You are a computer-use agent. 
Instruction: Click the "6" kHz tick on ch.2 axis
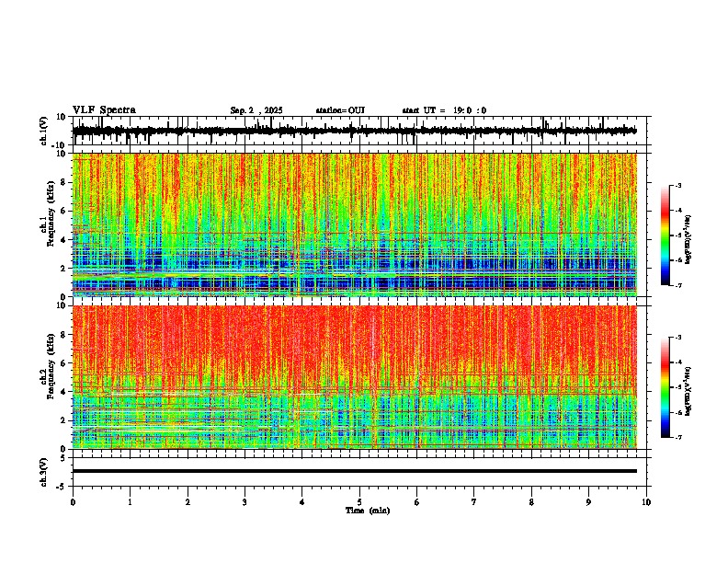[x=64, y=363]
